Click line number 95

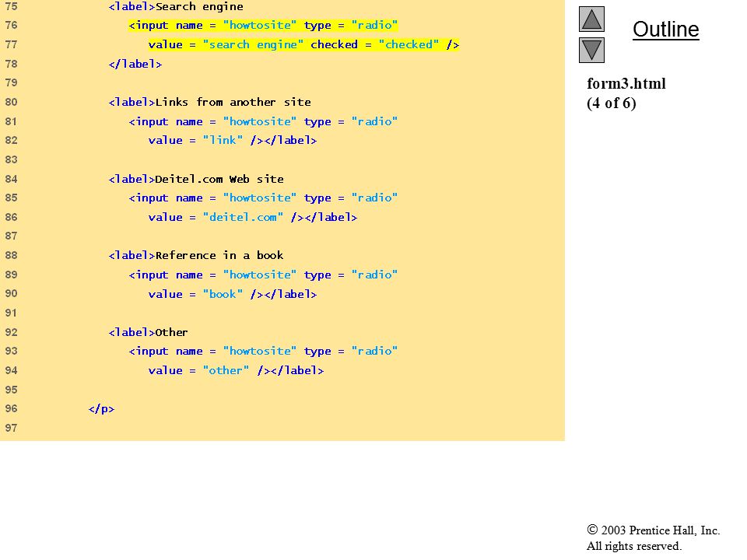(x=11, y=390)
